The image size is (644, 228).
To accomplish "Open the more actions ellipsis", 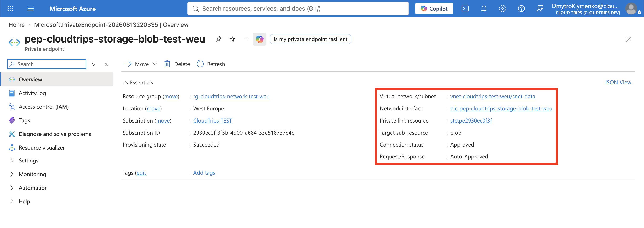I will [x=246, y=39].
